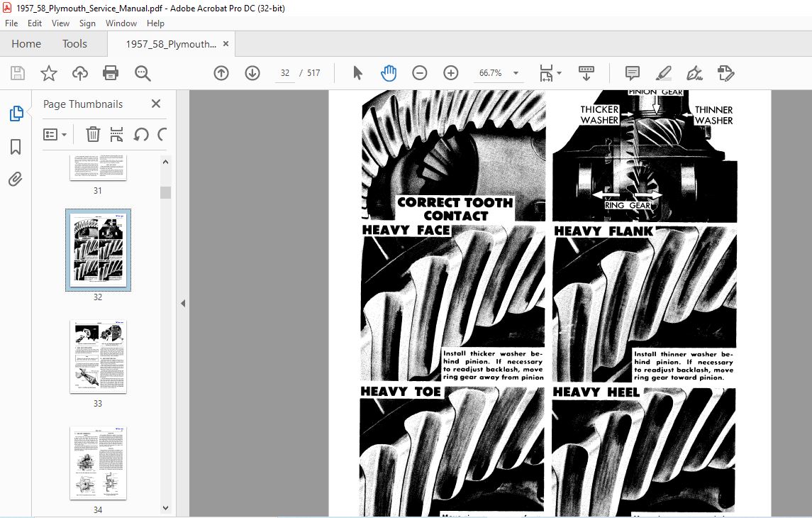Print the document with printer icon
The width and height of the screenshot is (812, 518).
pos(111,73)
